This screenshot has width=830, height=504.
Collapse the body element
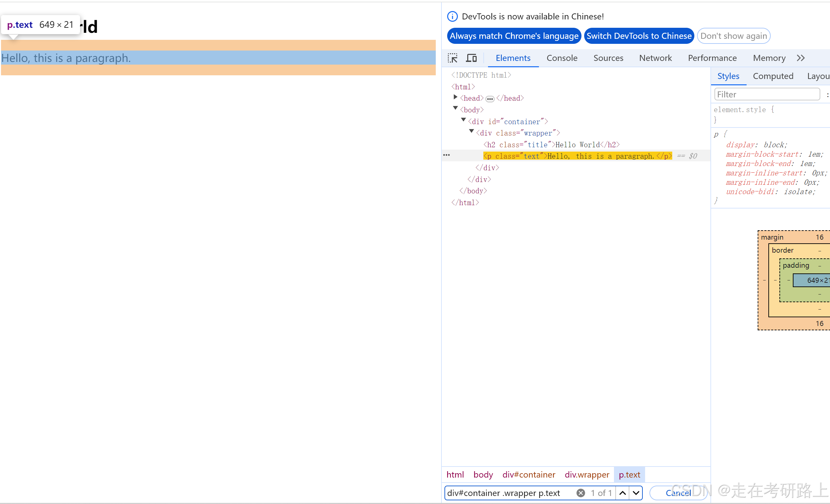point(456,108)
